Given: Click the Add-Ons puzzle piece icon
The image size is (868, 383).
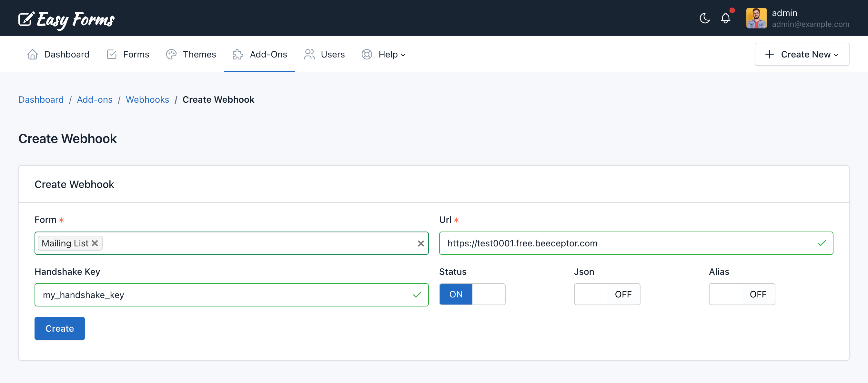Looking at the screenshot, I should [x=238, y=54].
